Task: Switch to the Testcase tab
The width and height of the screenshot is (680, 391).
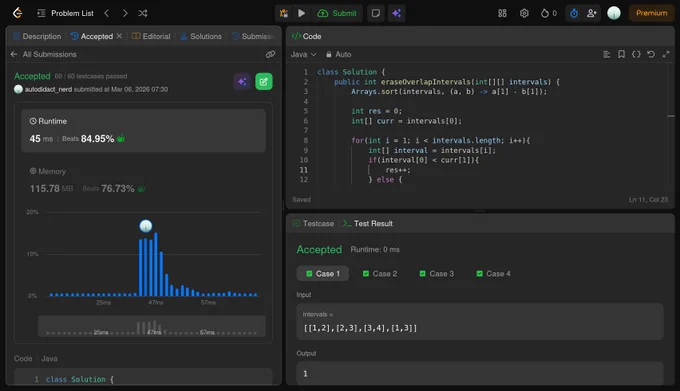Action: [x=313, y=224]
